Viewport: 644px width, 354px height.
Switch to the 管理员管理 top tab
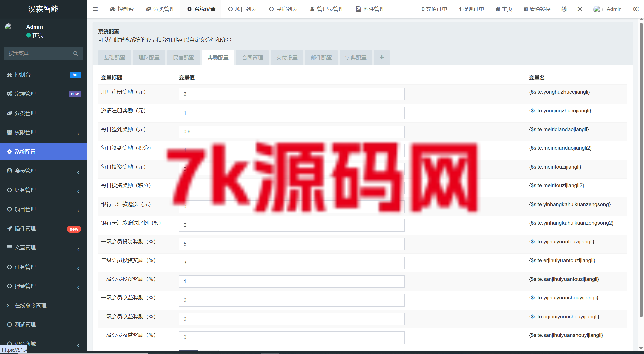point(327,9)
